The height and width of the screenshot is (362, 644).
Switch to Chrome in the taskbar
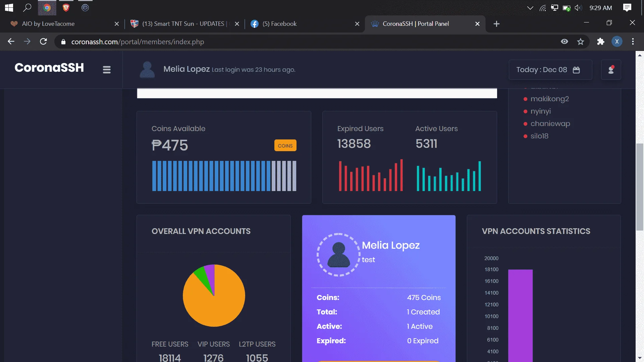tap(47, 8)
